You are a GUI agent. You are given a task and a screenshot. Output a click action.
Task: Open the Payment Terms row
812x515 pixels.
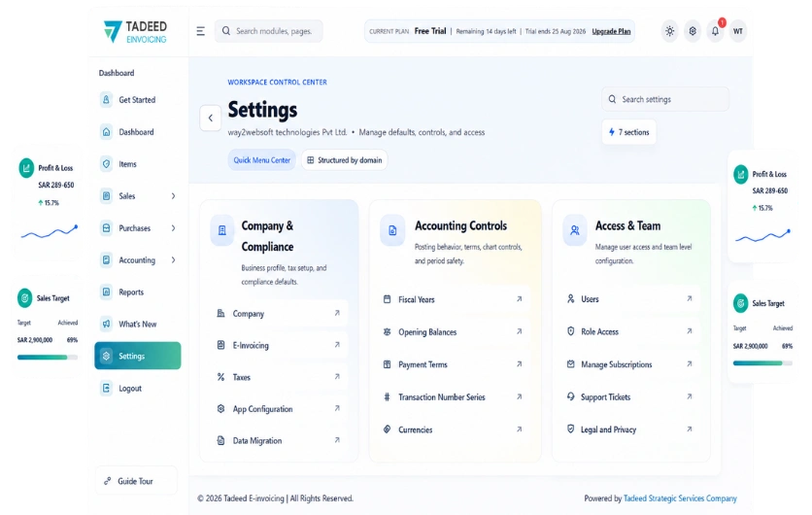(x=455, y=364)
